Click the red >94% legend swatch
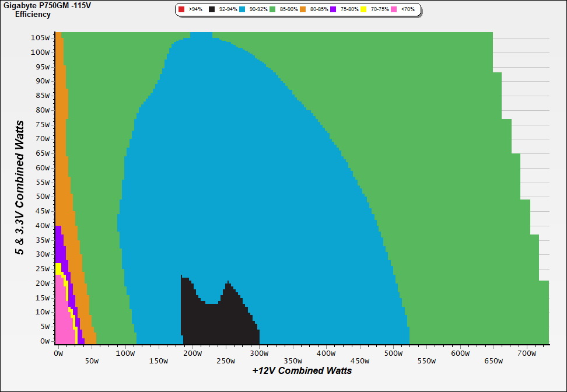Viewport: 567px width, 392px height. pos(181,10)
